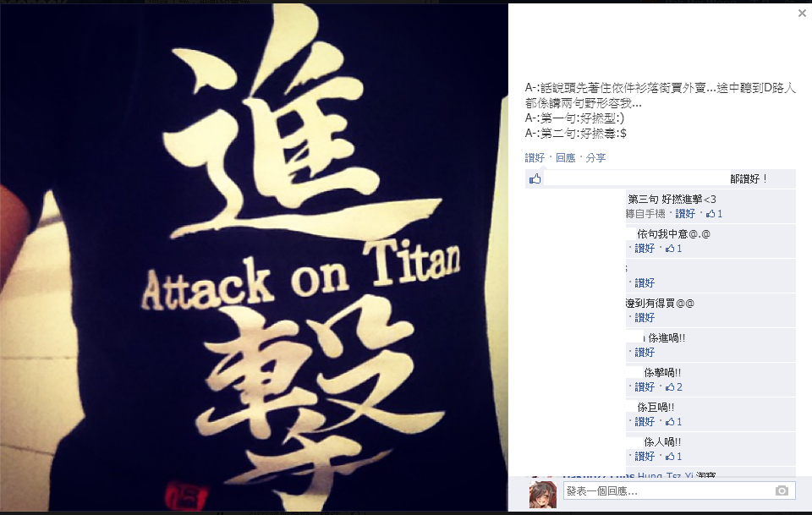Like the comment 係進喎!!
The width and height of the screenshot is (812, 515).
pos(645,353)
